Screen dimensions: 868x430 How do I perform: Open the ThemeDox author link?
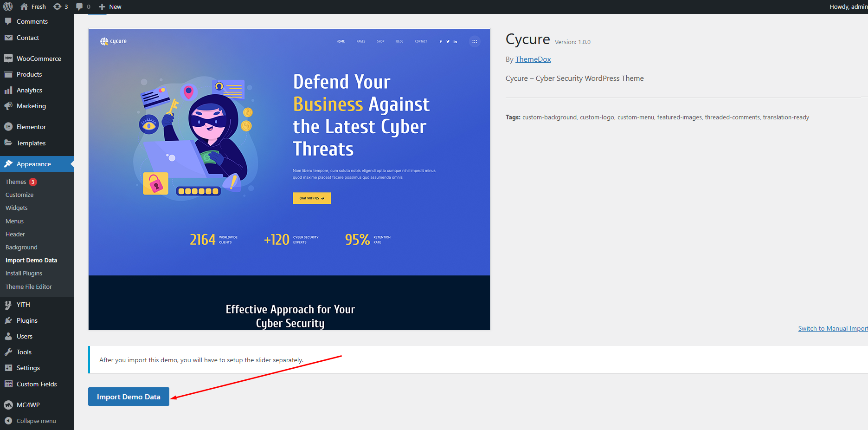point(533,59)
